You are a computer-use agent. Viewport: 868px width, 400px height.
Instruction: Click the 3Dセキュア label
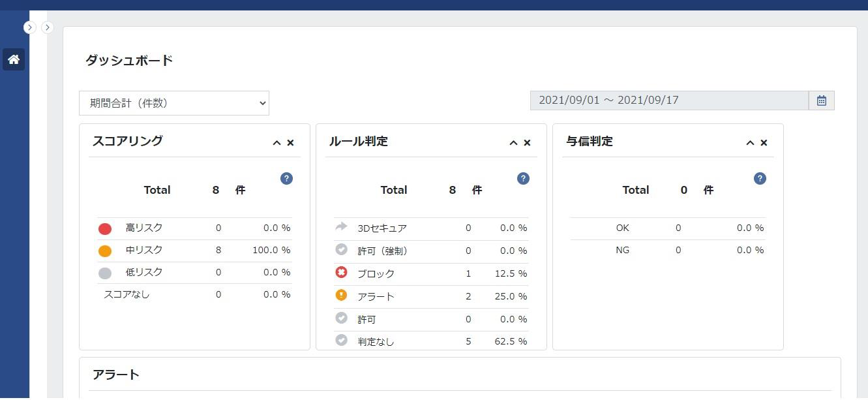[x=382, y=228]
